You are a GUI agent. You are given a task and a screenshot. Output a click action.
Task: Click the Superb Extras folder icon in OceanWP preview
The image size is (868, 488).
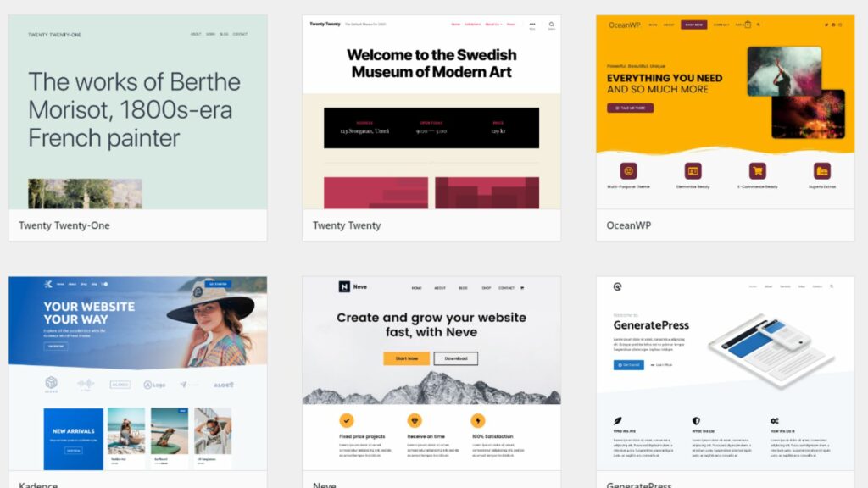click(822, 171)
